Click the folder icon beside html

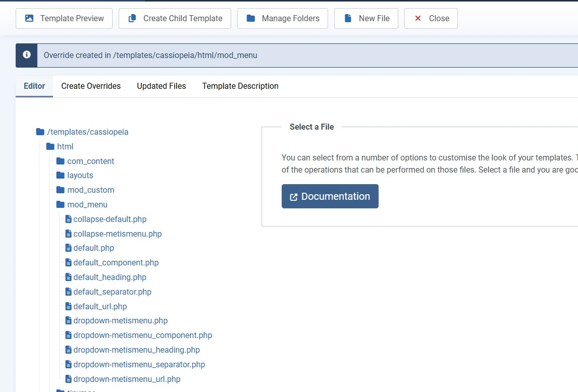pyautogui.click(x=50, y=146)
